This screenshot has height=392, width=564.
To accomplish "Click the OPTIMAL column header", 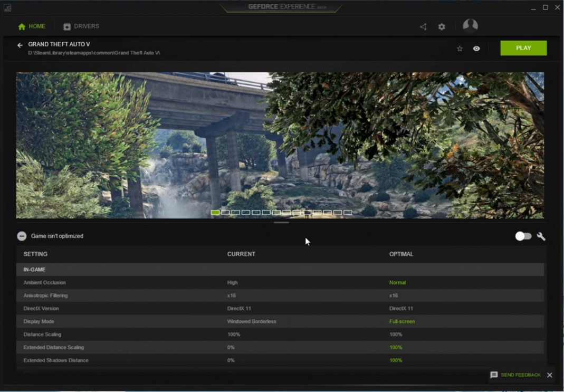I will pos(401,254).
